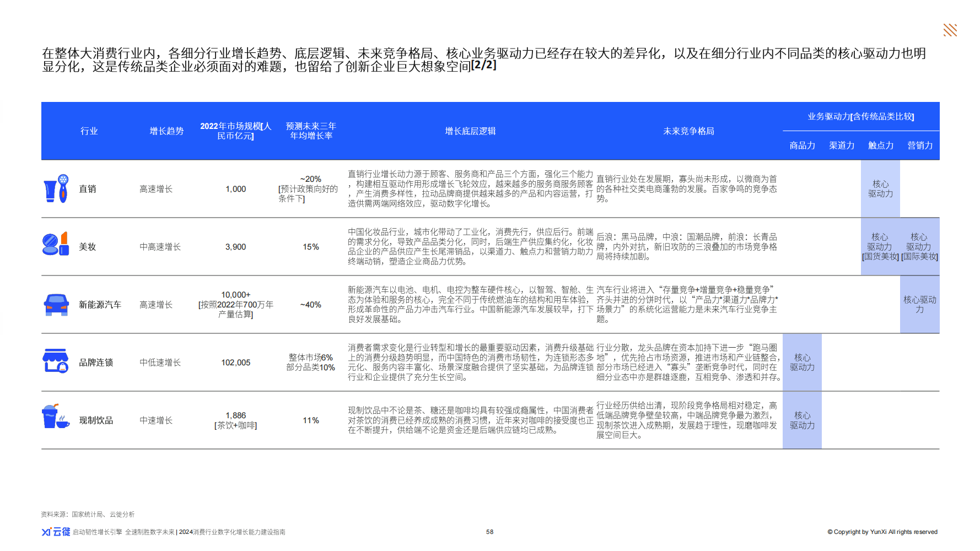This screenshot has height=551, width=980.
Task: Click the 国货美妆 highlighted cell
Action: pyautogui.click(x=880, y=247)
